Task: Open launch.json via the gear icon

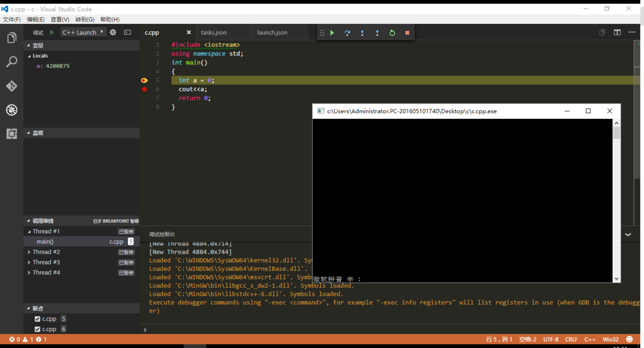Action: 113,32
